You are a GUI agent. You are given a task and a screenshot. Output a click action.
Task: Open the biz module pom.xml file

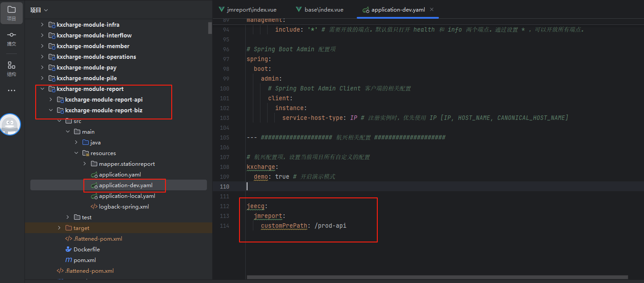pyautogui.click(x=84, y=260)
